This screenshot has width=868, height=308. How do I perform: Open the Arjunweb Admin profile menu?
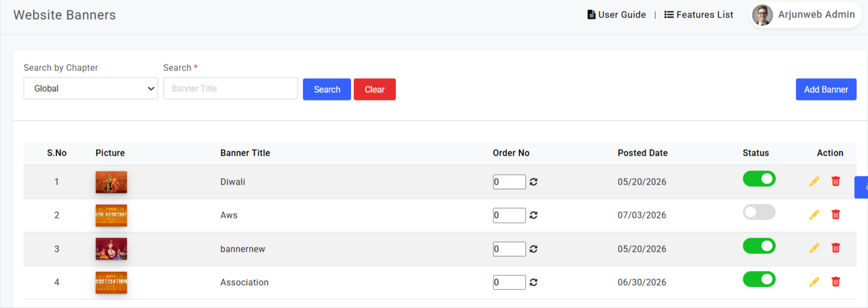click(x=805, y=15)
